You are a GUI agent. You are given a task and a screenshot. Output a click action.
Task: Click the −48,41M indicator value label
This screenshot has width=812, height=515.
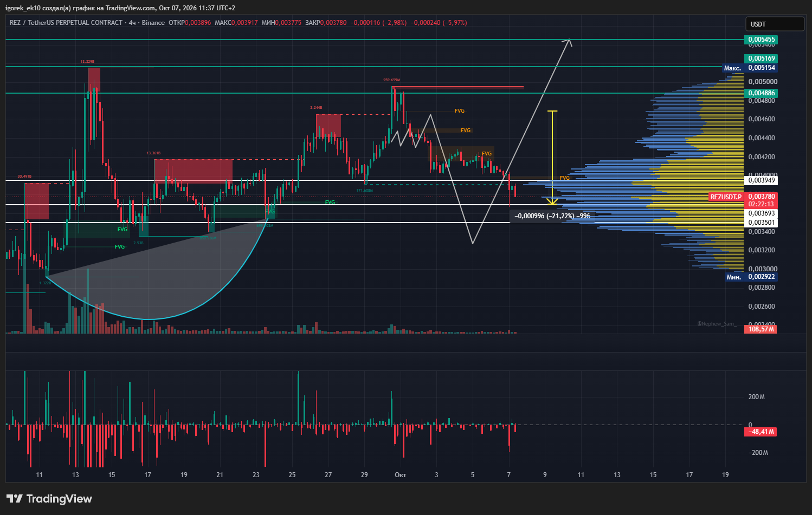[x=761, y=432]
